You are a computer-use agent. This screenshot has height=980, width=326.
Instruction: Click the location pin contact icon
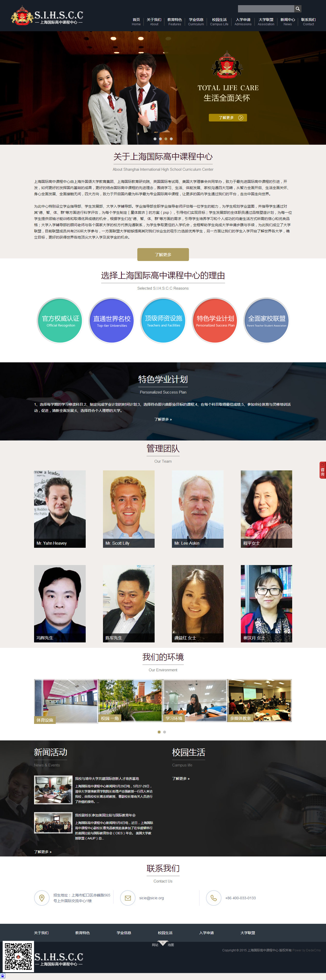(42, 898)
